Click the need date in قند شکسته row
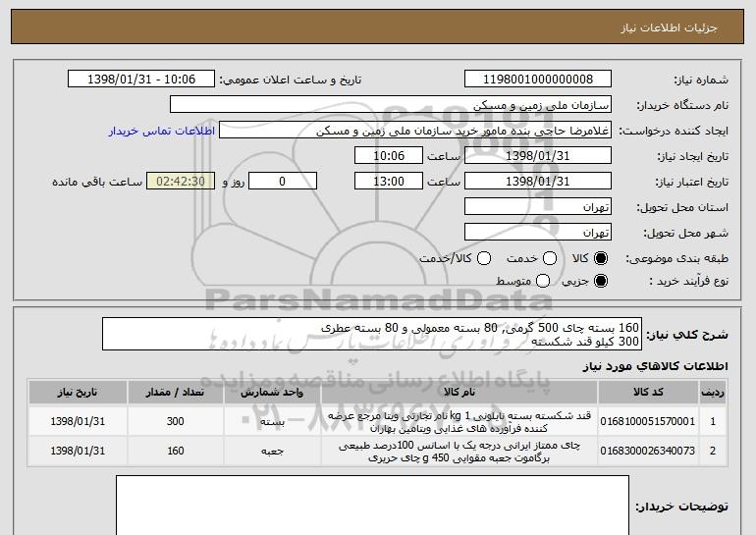Screen dimensions: 756x535 [78, 422]
